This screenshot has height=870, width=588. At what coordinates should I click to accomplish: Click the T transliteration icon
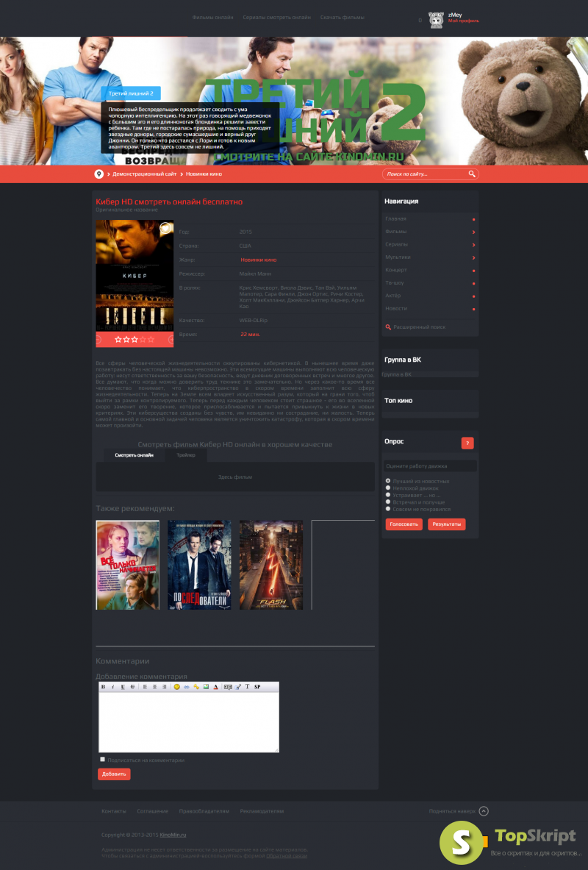(x=248, y=687)
